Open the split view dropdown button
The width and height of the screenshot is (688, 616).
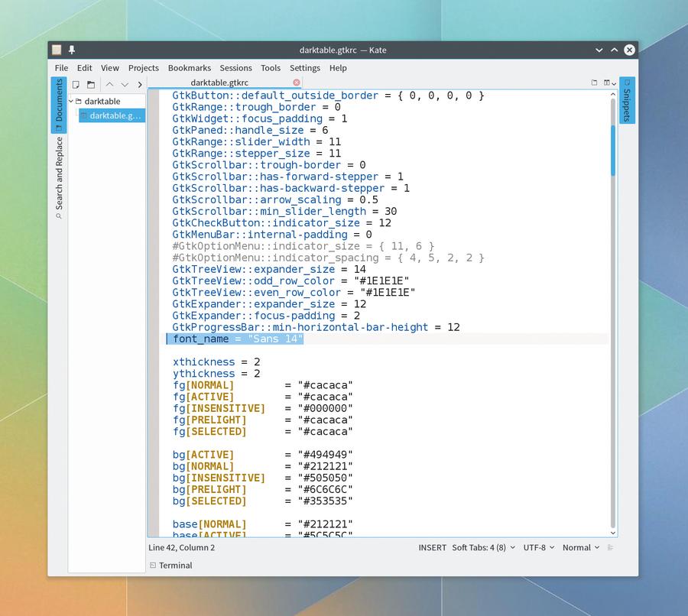pyautogui.click(x=609, y=83)
